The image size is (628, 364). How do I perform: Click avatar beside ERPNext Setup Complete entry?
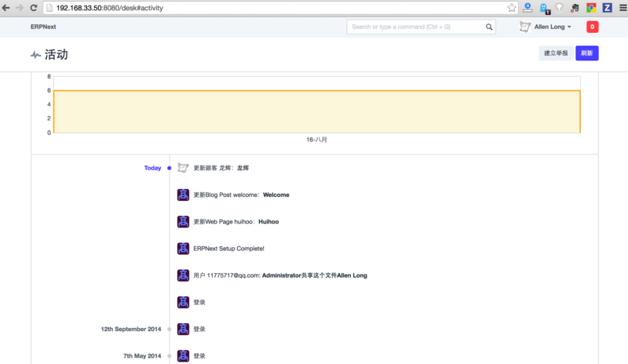coord(183,248)
